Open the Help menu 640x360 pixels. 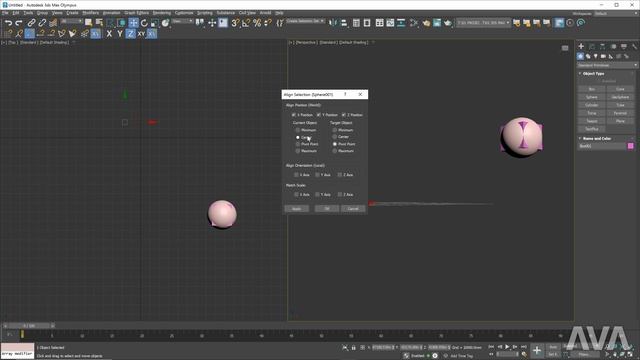point(279,13)
